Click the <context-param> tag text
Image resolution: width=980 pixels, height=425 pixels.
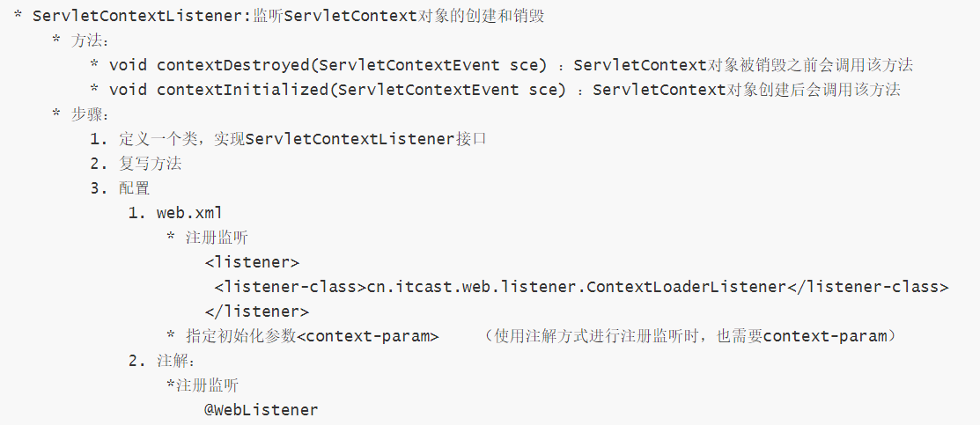coord(368,336)
